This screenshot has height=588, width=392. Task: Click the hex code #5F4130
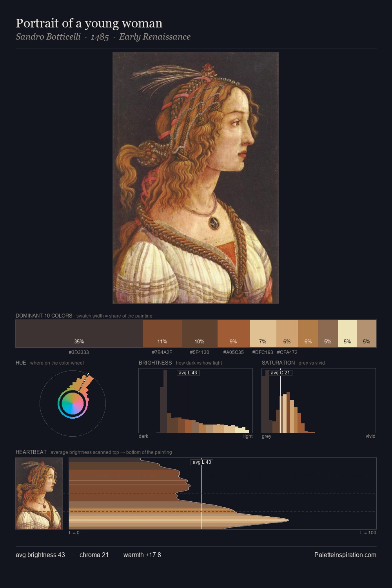pyautogui.click(x=200, y=352)
